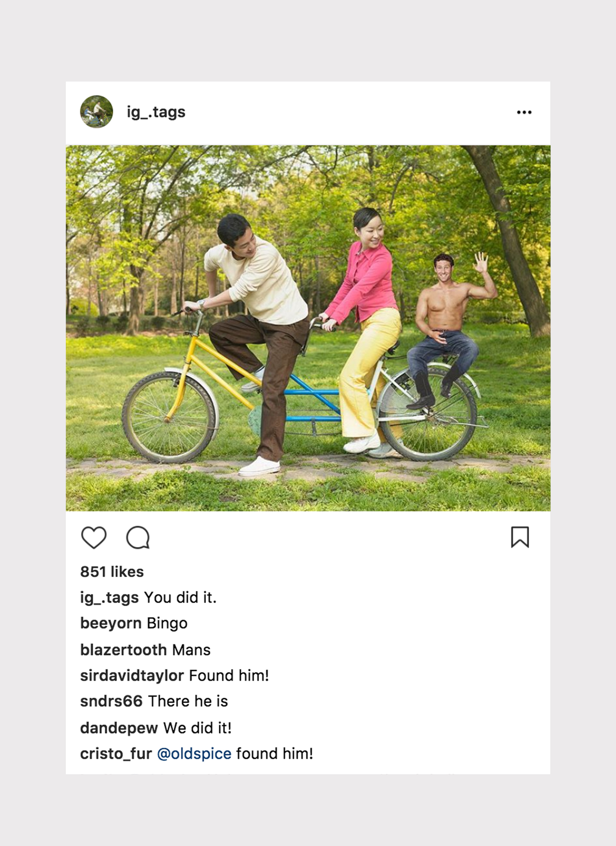Select ig_.tags username in caption
This screenshot has height=846, width=616.
click(x=110, y=598)
